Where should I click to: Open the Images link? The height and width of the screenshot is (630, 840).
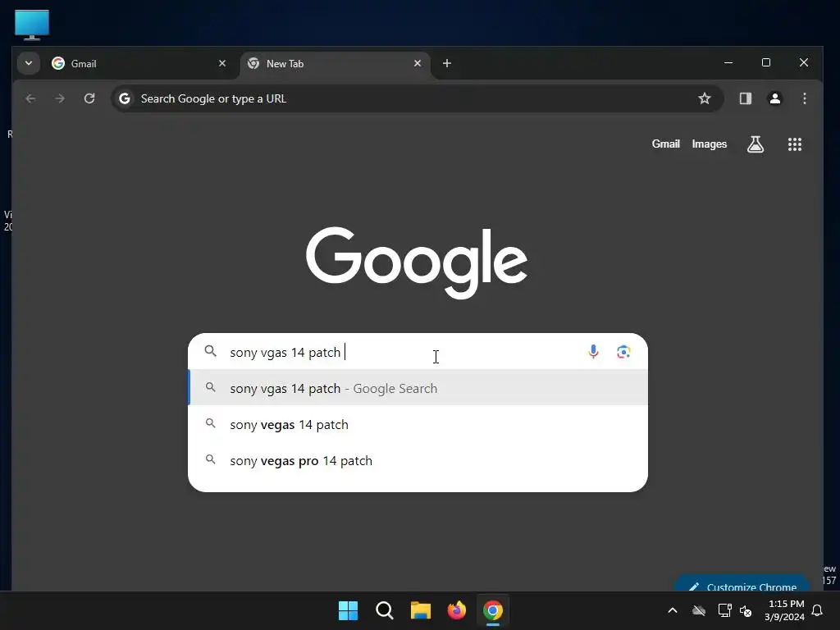(x=710, y=144)
